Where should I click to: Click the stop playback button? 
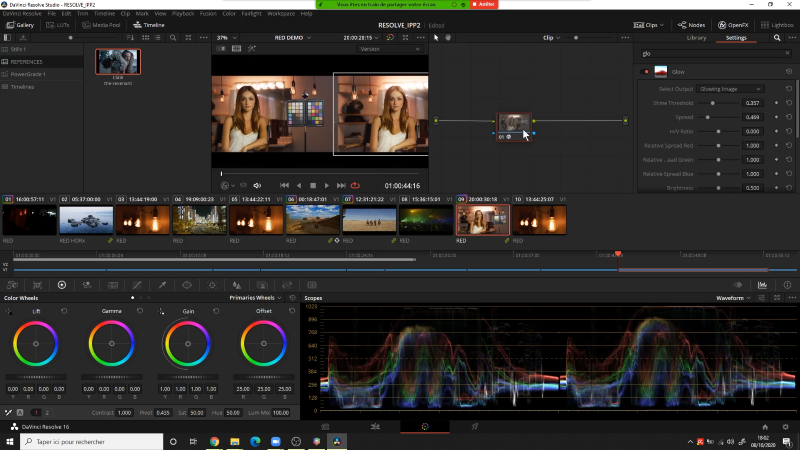pos(313,186)
